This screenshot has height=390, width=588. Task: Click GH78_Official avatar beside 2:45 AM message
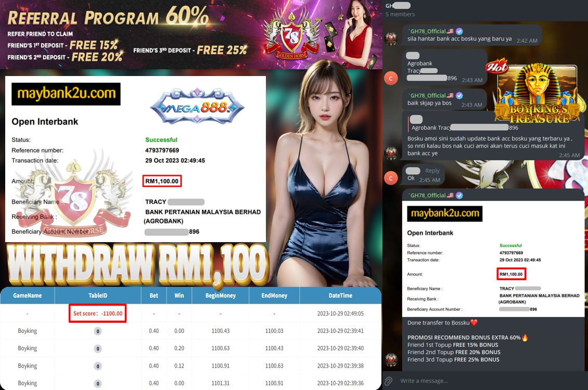pyautogui.click(x=391, y=153)
